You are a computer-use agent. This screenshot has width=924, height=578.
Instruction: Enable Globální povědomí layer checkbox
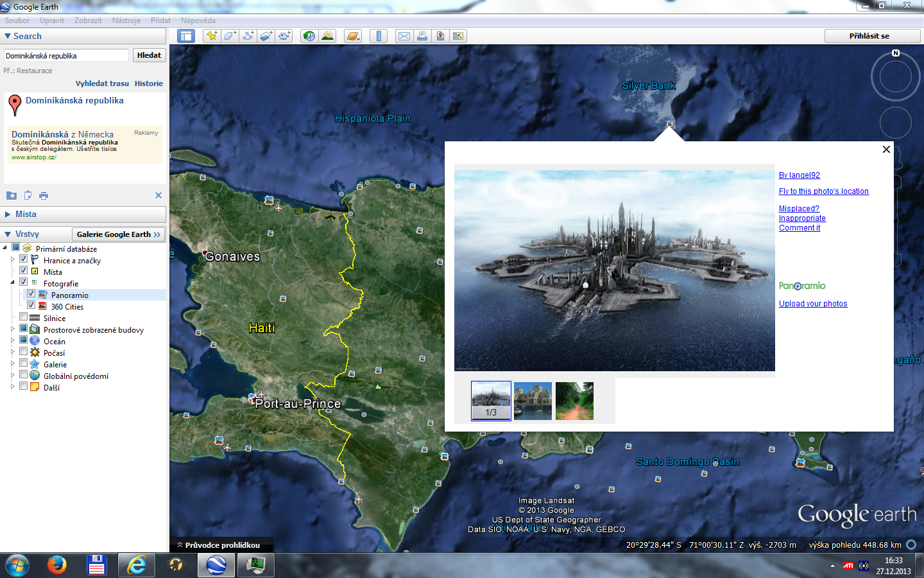click(24, 375)
